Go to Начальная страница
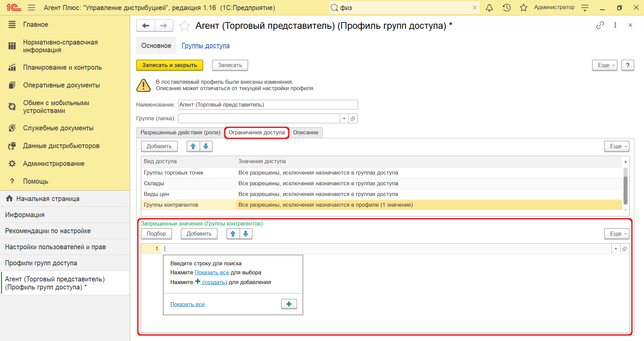644x341 pixels. pyautogui.click(x=65, y=199)
